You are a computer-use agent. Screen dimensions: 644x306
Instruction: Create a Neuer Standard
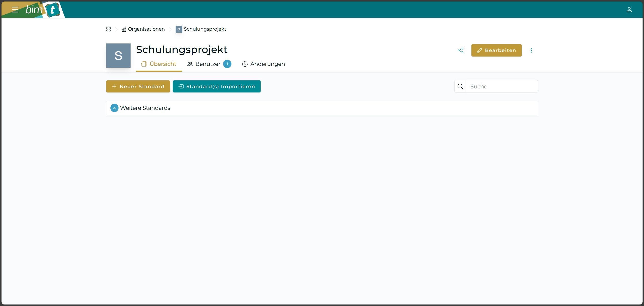tap(138, 86)
